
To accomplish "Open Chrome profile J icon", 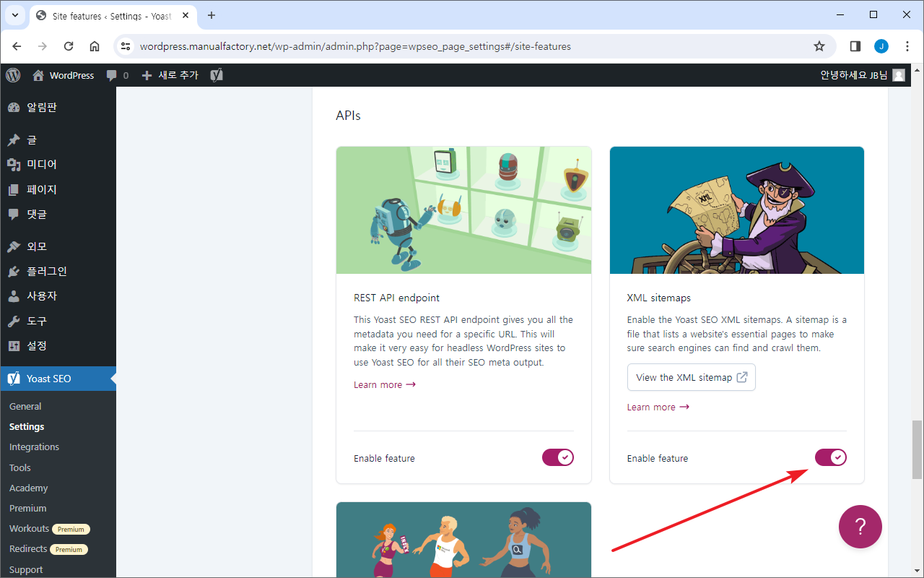I will click(x=881, y=46).
